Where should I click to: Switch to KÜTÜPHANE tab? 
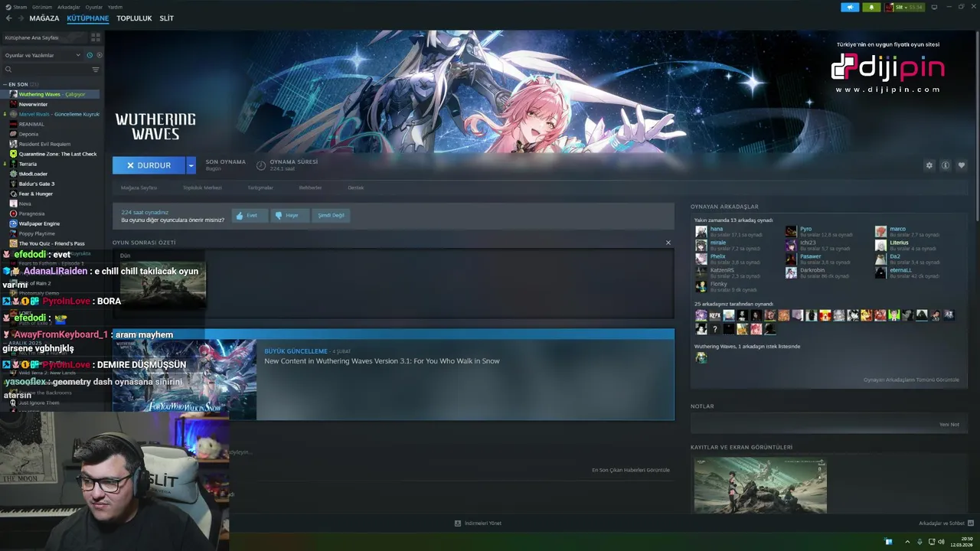[88, 18]
